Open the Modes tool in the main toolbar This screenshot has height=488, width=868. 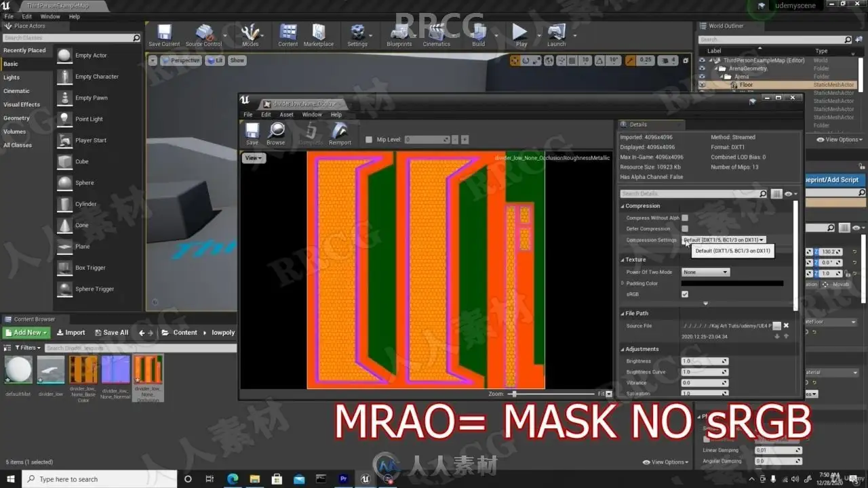pyautogui.click(x=250, y=35)
